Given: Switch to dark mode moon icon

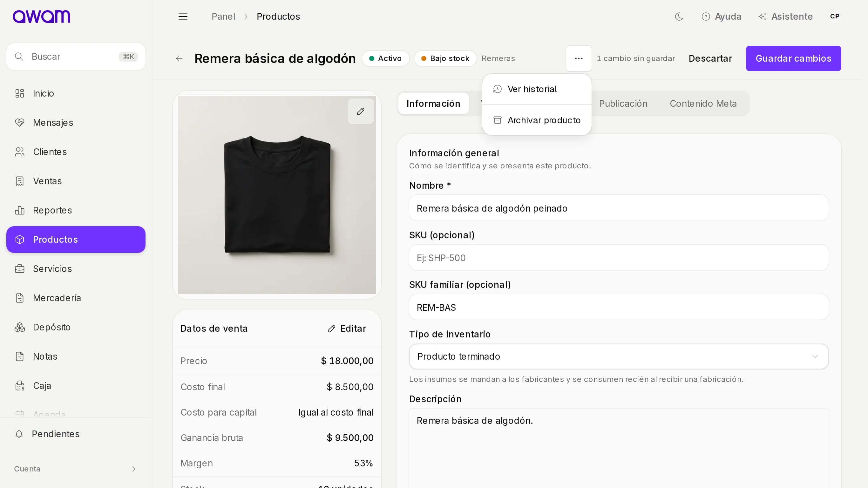Looking at the screenshot, I should (679, 17).
